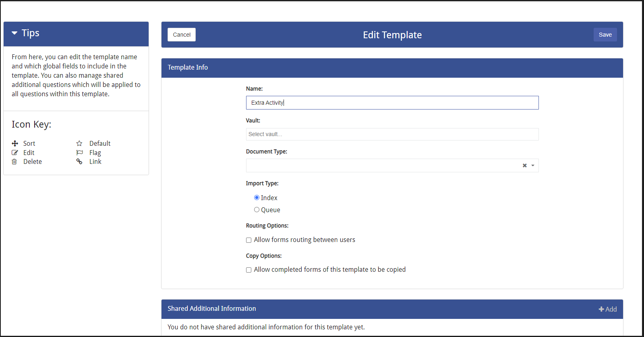Select the Index import type radio button

point(257,198)
